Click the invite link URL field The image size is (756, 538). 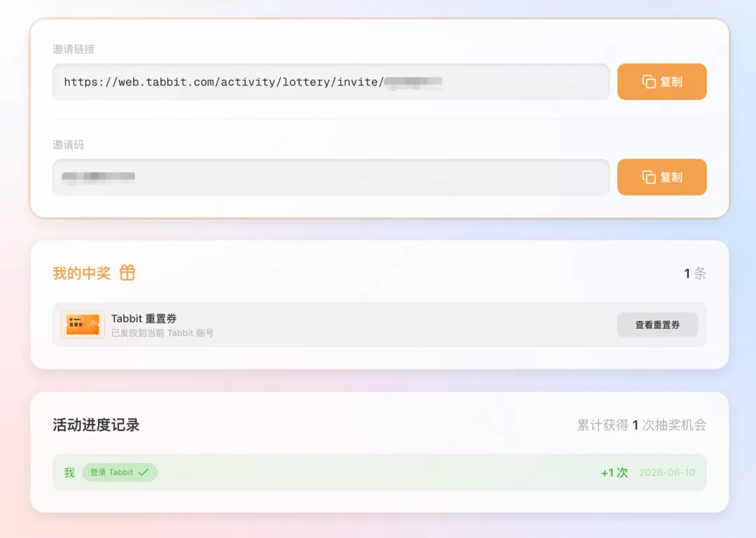tap(331, 81)
